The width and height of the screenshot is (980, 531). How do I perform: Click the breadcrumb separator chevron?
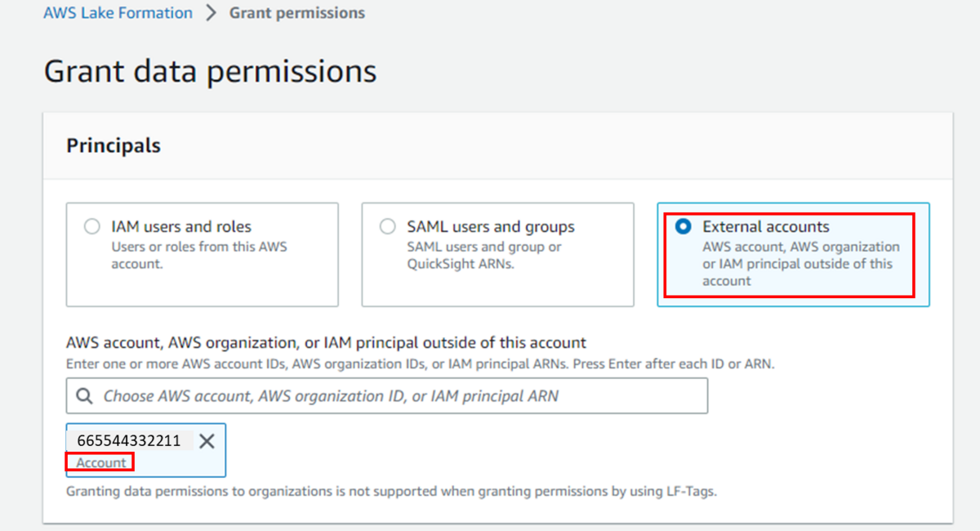(211, 14)
